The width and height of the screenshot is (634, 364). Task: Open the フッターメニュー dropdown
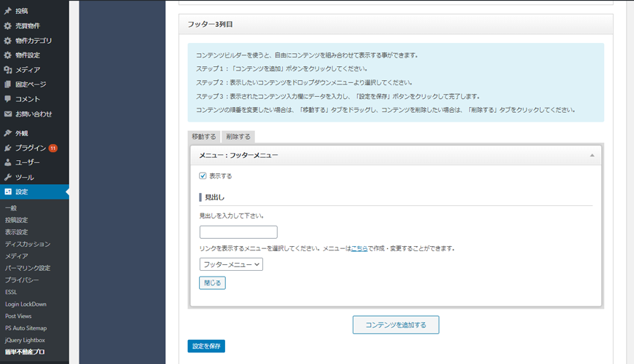pyautogui.click(x=231, y=264)
